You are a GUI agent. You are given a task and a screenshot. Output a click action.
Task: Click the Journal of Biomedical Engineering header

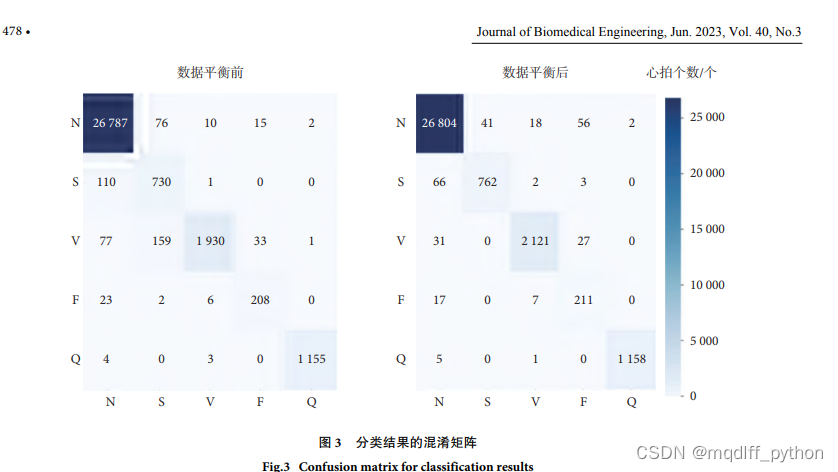point(639,32)
